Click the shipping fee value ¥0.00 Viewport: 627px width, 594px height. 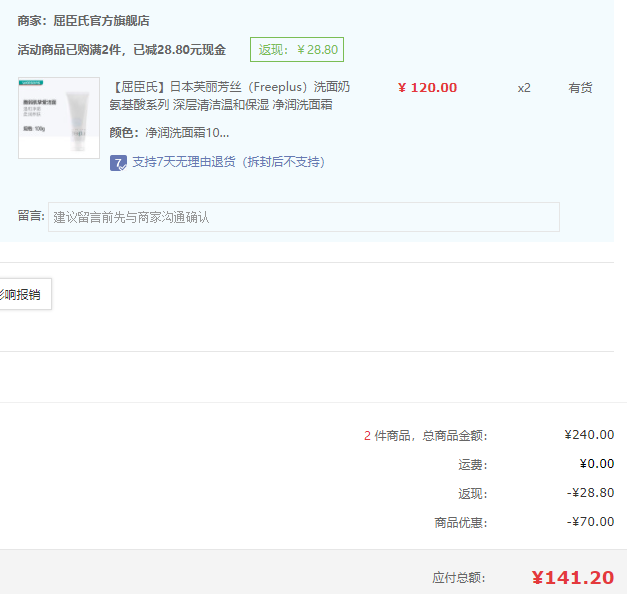click(x=597, y=464)
